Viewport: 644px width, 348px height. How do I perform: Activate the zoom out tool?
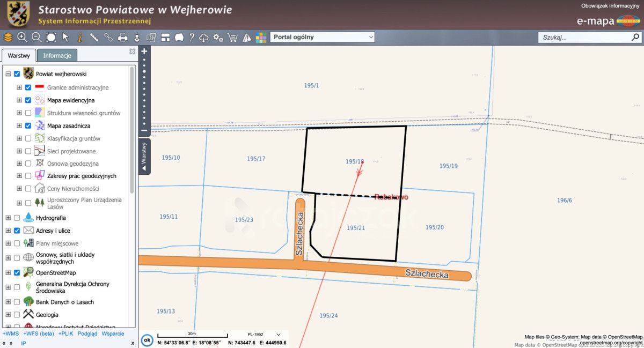pyautogui.click(x=35, y=38)
